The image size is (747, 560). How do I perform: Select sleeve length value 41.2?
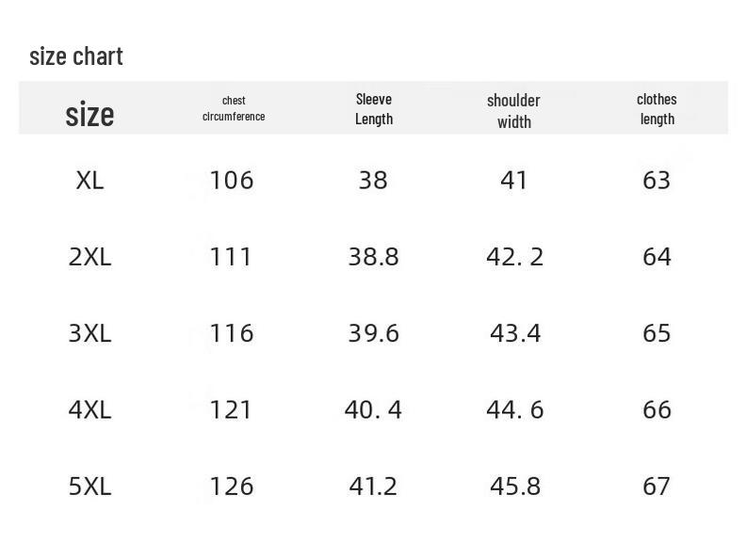tap(373, 486)
